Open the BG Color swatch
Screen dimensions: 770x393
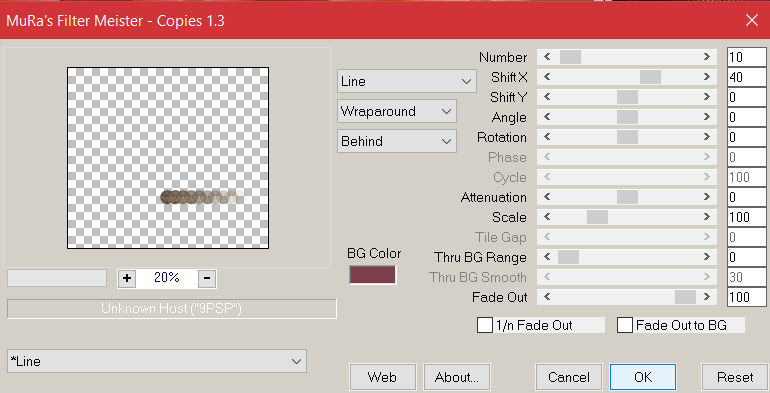[372, 275]
